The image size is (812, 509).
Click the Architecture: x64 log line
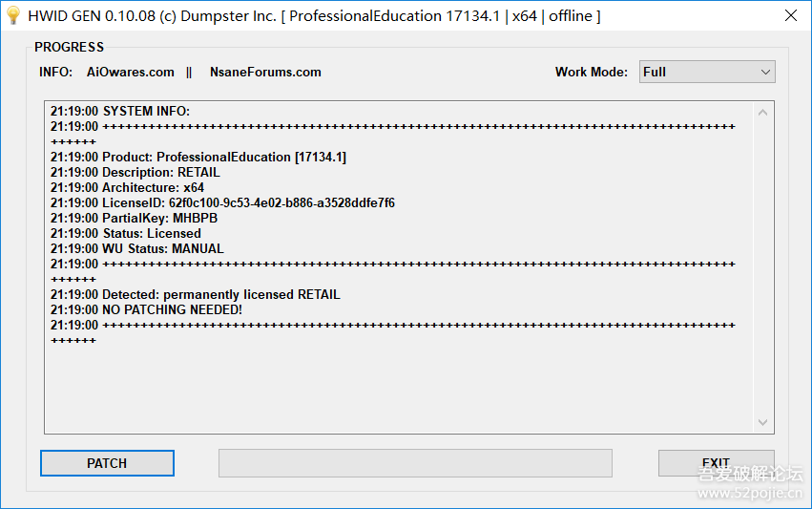pos(127,187)
